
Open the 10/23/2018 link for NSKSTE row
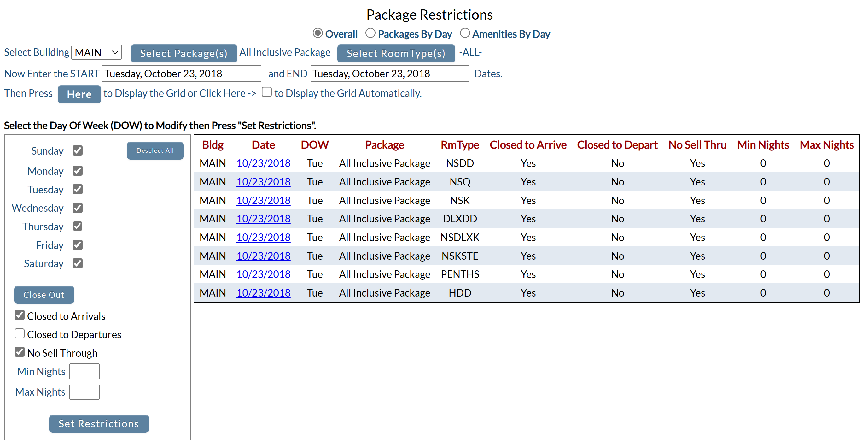click(x=263, y=256)
